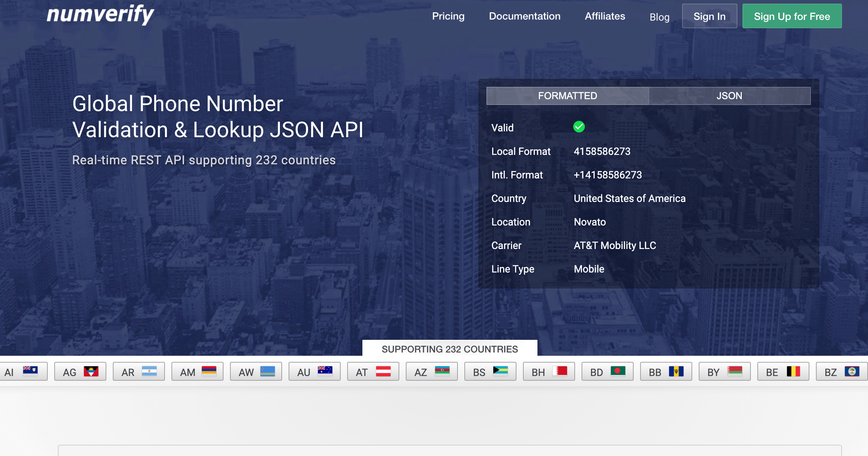Click the Sign In button
The height and width of the screenshot is (456, 868).
[x=709, y=16]
